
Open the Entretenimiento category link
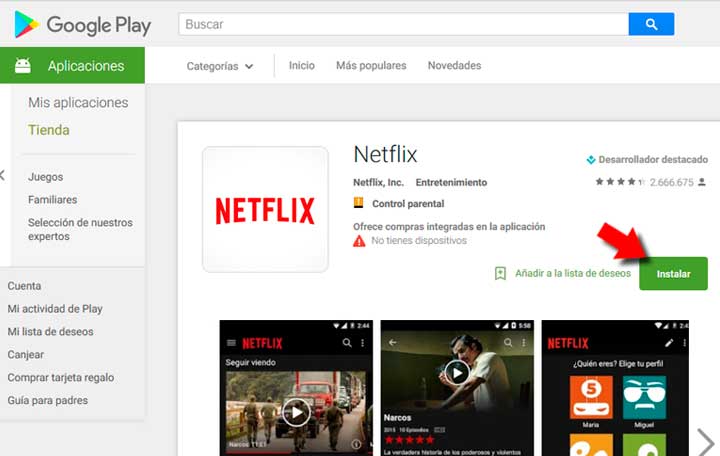pos(451,182)
